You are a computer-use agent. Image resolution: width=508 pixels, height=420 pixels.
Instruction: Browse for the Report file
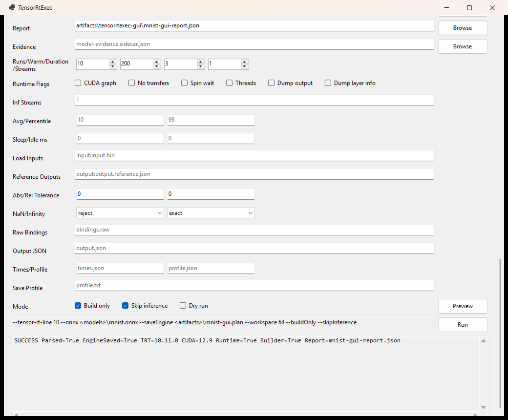tap(463, 28)
